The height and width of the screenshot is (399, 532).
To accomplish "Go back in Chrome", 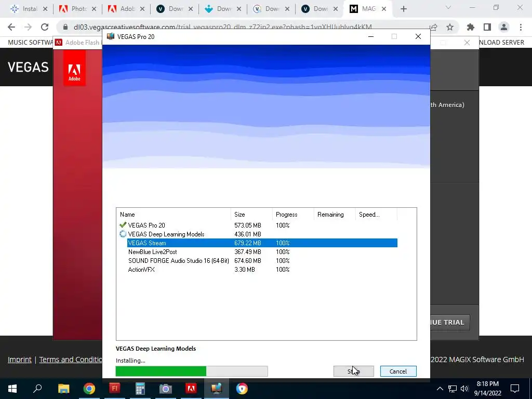I will click(11, 27).
